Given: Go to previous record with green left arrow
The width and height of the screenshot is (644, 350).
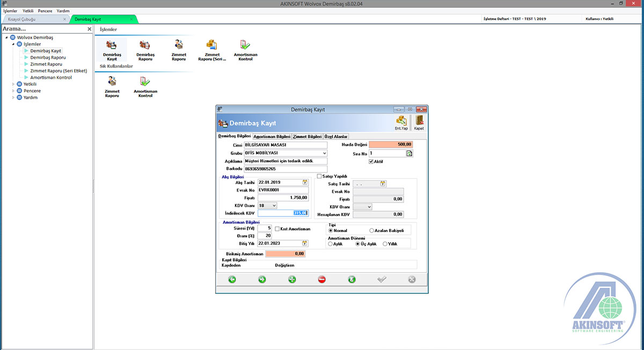Looking at the screenshot, I should coord(232,279).
